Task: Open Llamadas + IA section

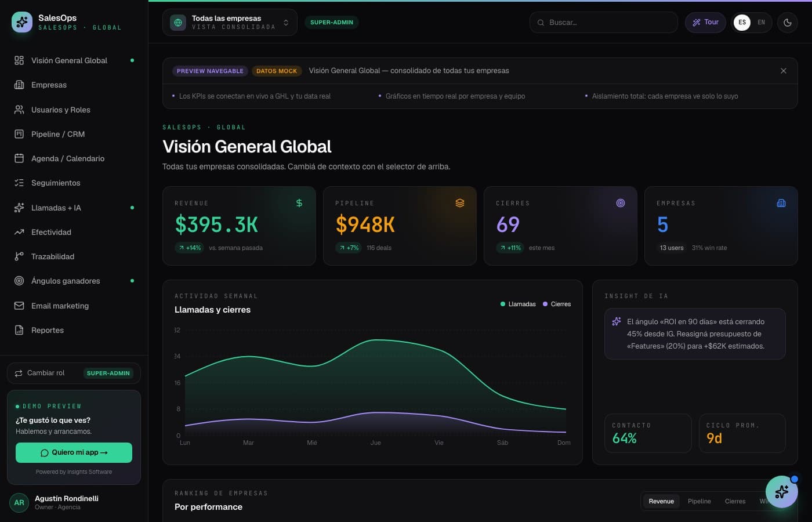Action: 74,208
